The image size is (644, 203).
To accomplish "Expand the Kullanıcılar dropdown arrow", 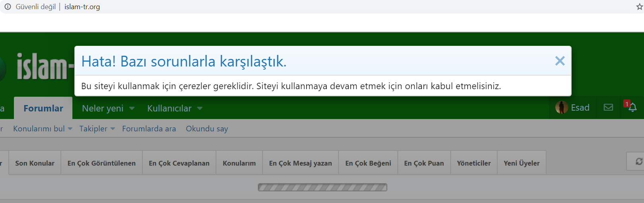I will pyautogui.click(x=200, y=108).
